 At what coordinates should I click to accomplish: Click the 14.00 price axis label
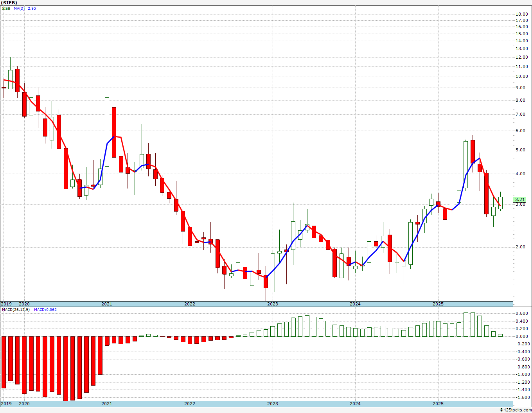tap(521, 41)
